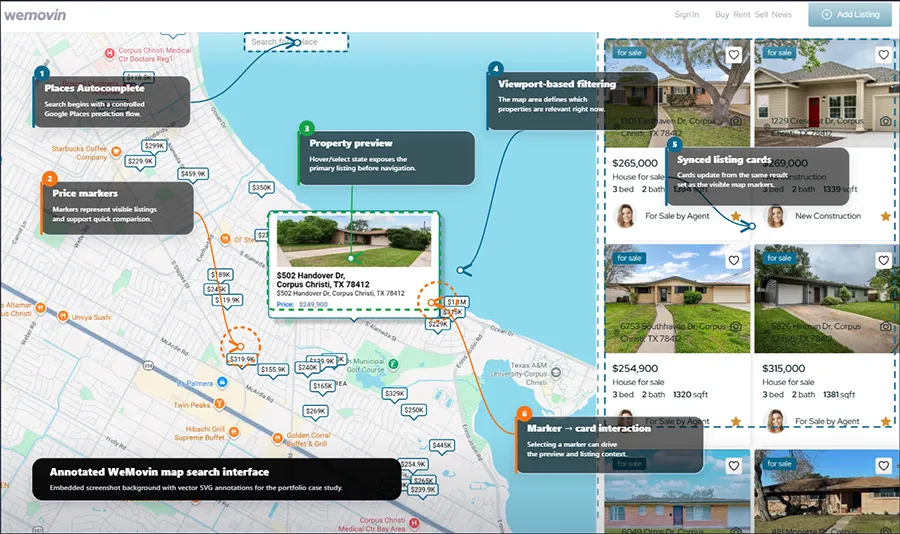
Task: Open the News menu item
Action: coord(782,14)
